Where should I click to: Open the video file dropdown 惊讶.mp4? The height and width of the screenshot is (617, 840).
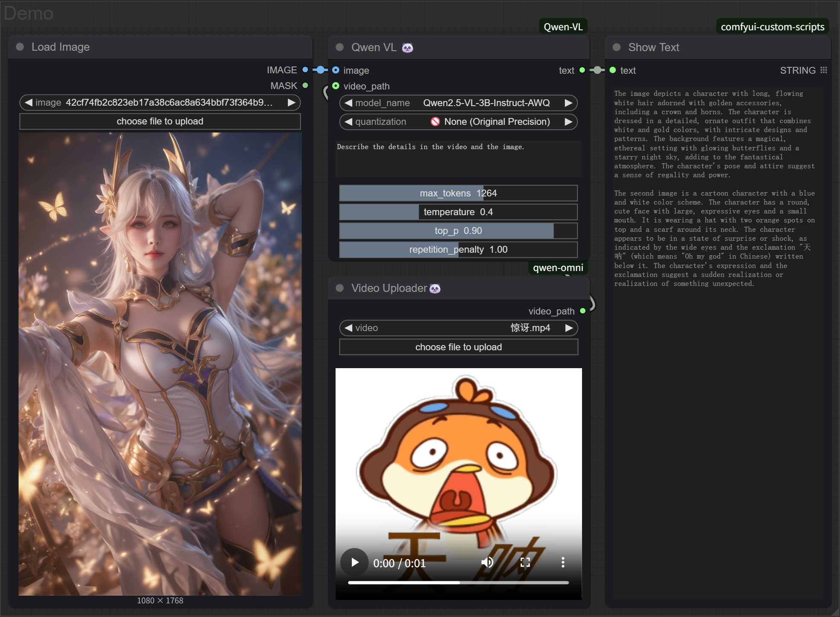[x=458, y=328]
